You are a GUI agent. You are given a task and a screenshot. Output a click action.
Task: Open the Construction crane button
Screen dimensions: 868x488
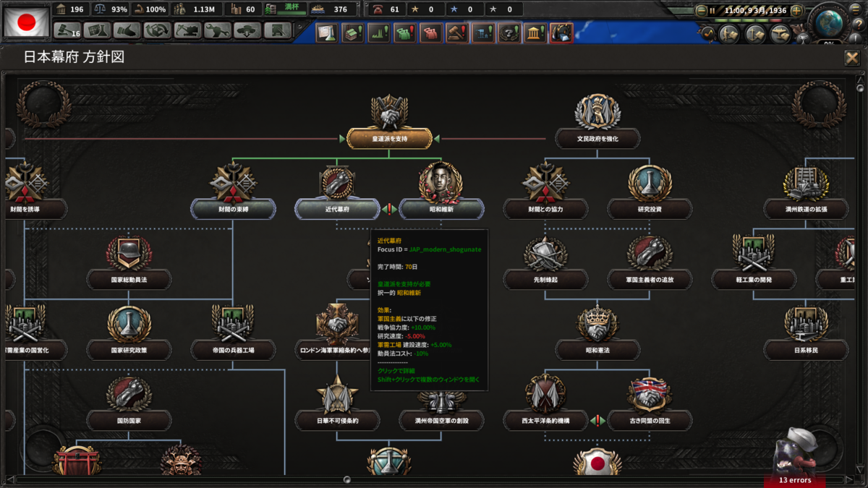187,31
